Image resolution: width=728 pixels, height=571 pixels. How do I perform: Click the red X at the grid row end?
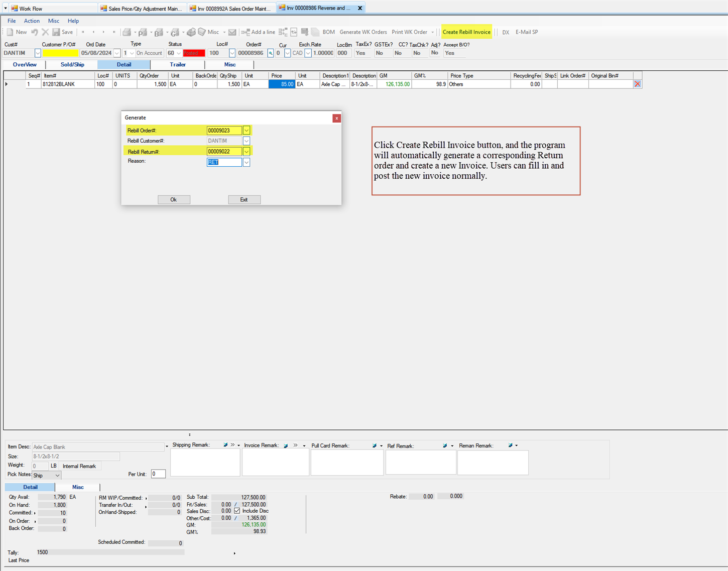[637, 83]
